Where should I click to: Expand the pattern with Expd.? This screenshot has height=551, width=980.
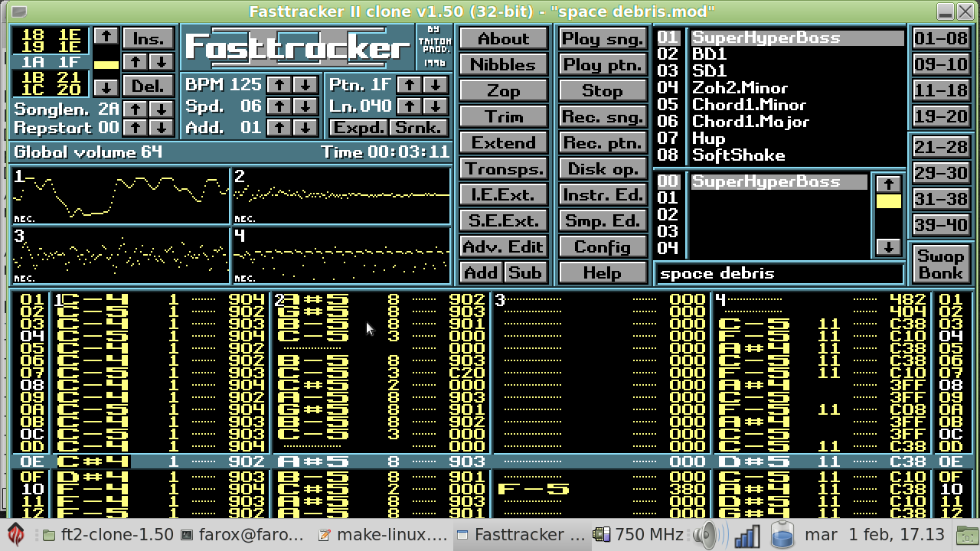pos(358,127)
